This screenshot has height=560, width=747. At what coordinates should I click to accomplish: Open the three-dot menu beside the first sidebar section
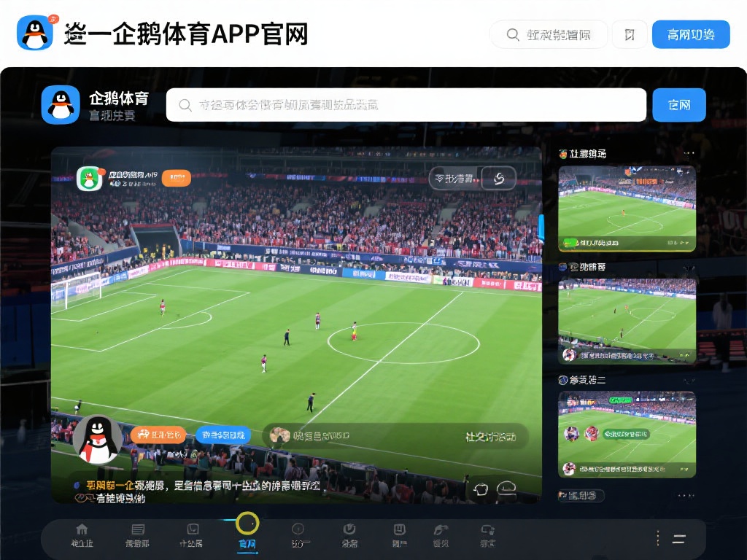(690, 152)
